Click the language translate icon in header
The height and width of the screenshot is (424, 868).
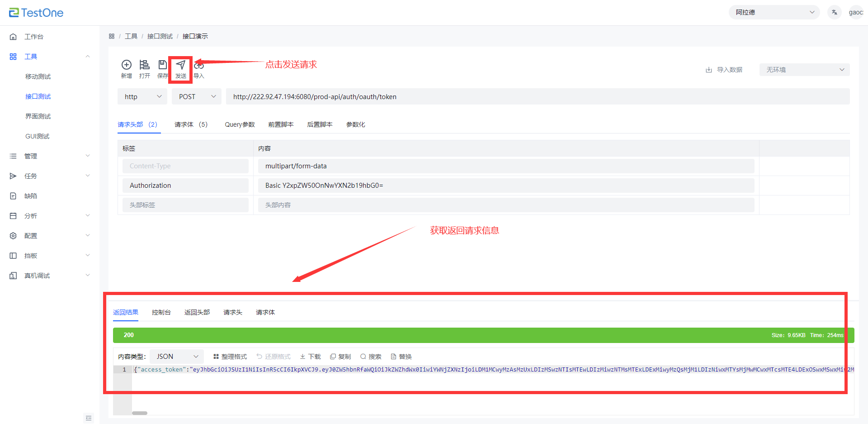point(835,12)
